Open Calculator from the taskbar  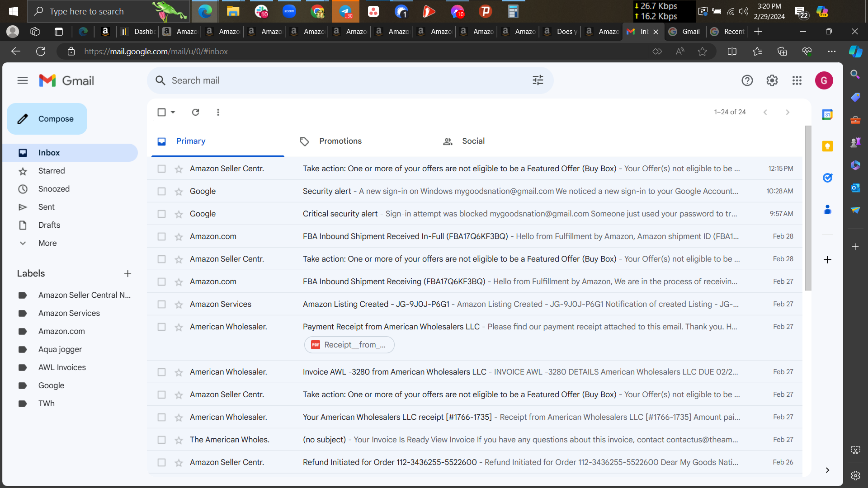pyautogui.click(x=513, y=11)
